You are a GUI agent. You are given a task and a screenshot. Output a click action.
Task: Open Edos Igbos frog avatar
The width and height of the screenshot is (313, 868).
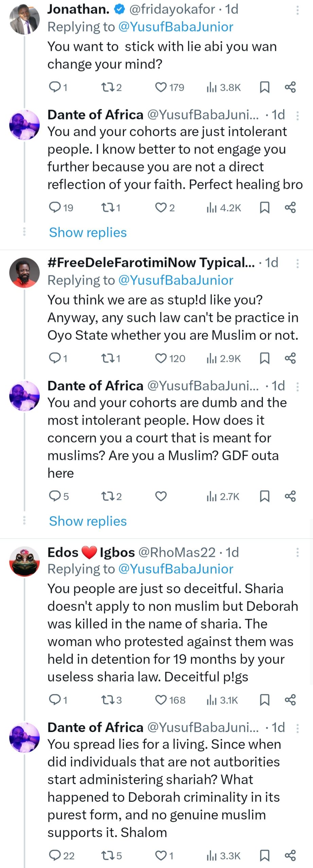(x=24, y=561)
